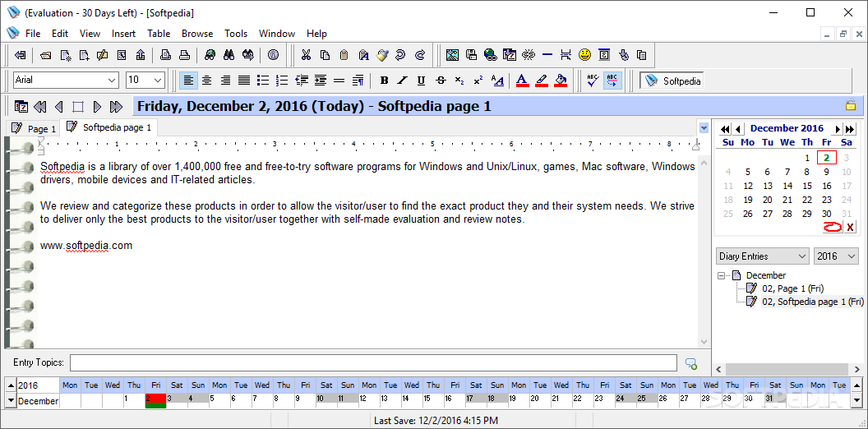The height and width of the screenshot is (429, 868).
Task: Click the paste special clipboard A icon
Action: coord(363,55)
